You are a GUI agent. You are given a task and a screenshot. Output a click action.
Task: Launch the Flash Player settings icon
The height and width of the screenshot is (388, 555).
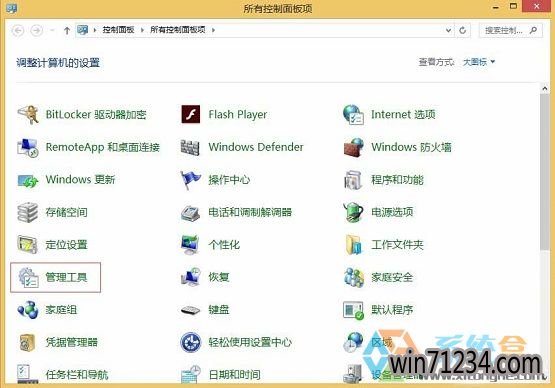click(x=190, y=114)
